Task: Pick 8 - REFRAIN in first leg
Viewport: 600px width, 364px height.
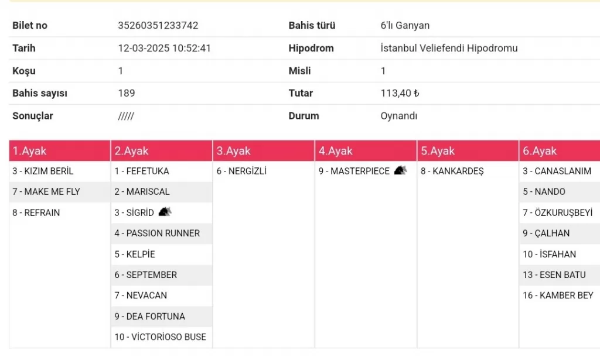Action: point(36,213)
